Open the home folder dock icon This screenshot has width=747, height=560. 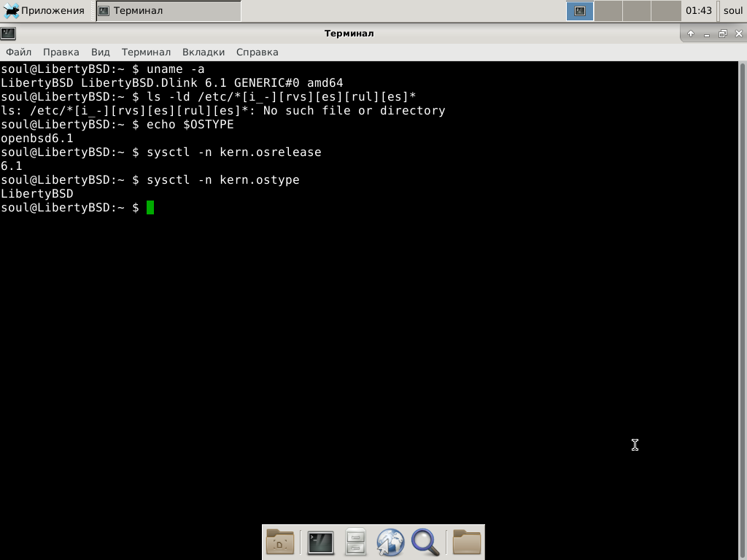[x=466, y=542]
